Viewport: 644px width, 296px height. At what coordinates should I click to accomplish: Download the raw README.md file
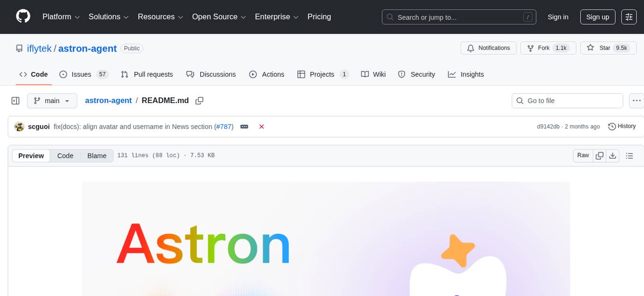(x=613, y=155)
